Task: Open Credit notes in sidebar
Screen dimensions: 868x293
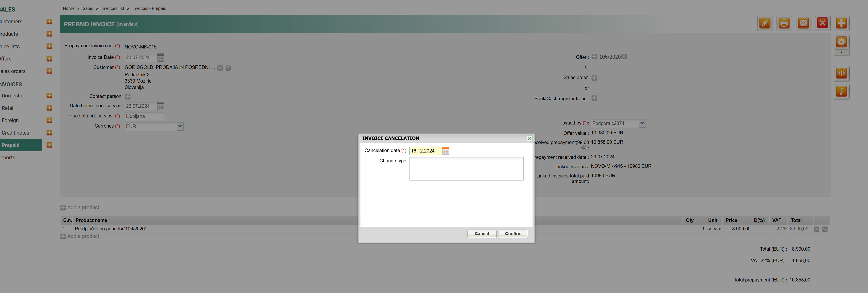Action: click(16, 133)
